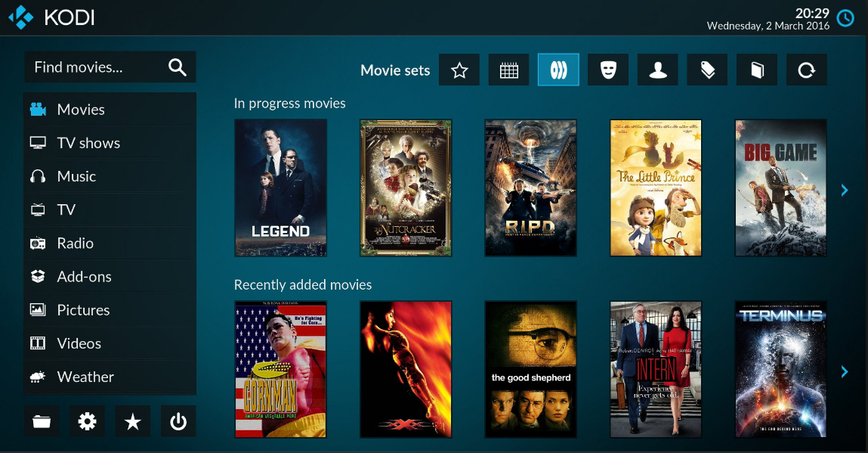This screenshot has width=868, height=453.
Task: Click the television icon beside TV
Action: (38, 209)
